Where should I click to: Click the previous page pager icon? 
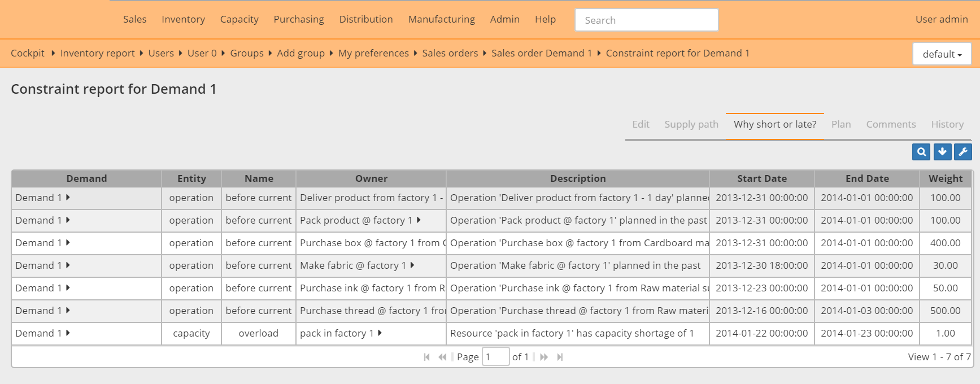[x=442, y=357]
